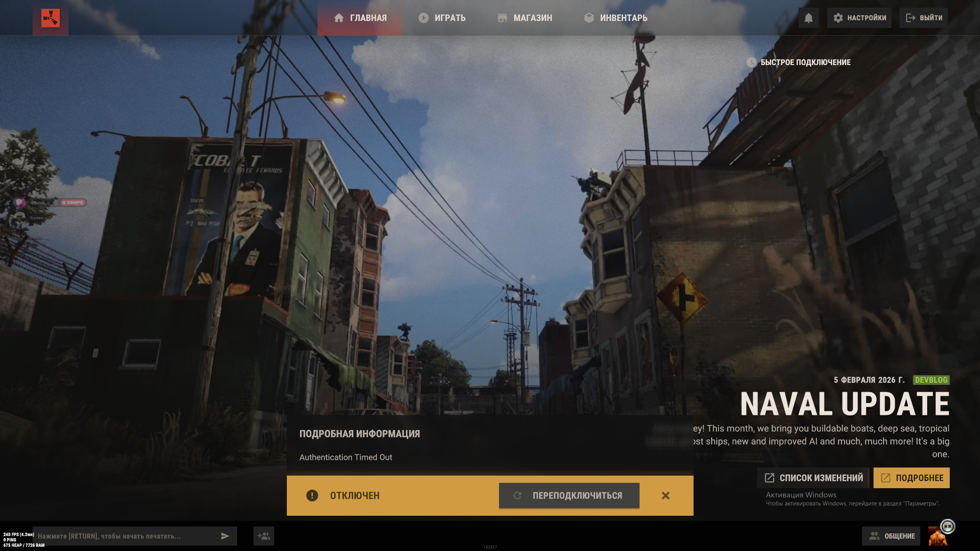
Task: Click the Rust logo icon
Action: point(50,18)
